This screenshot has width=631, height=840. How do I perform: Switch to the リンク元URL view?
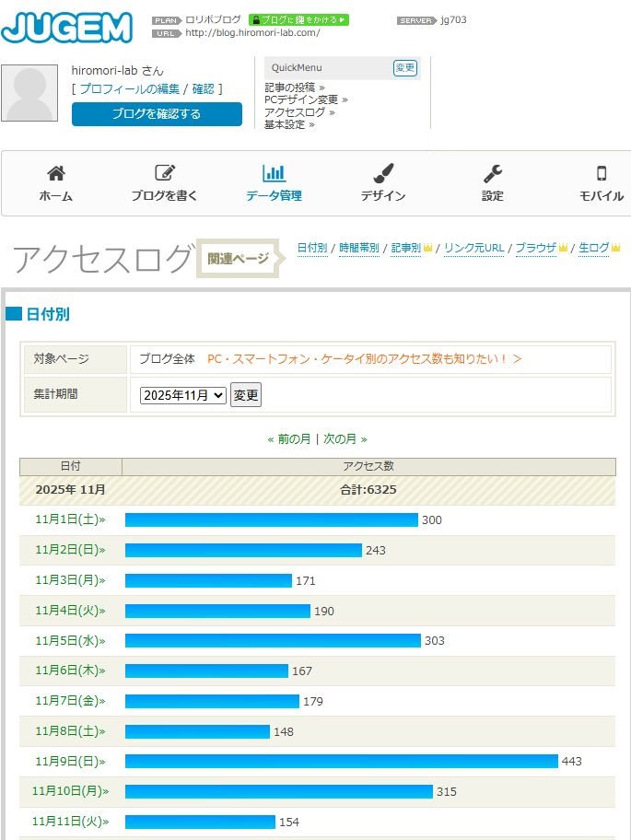[x=473, y=248]
